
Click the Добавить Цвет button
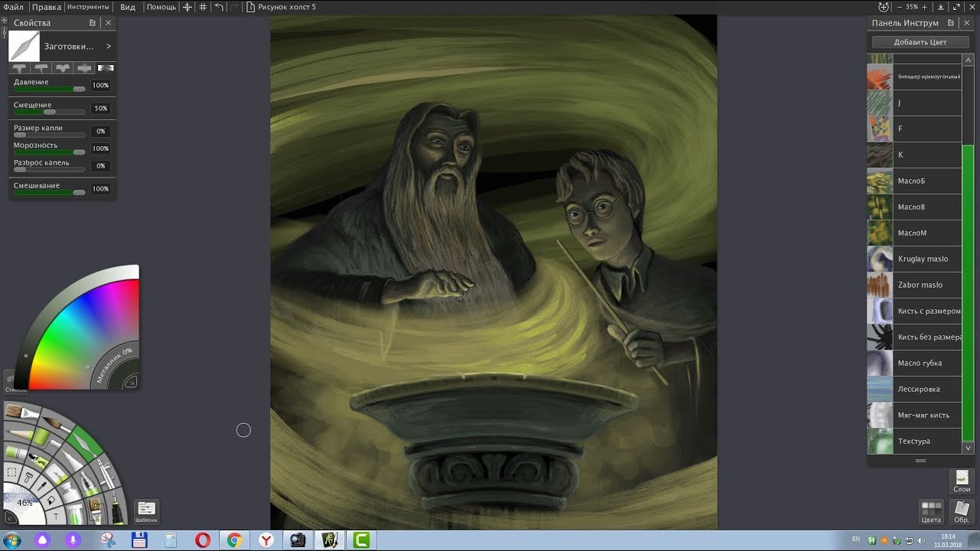point(920,42)
